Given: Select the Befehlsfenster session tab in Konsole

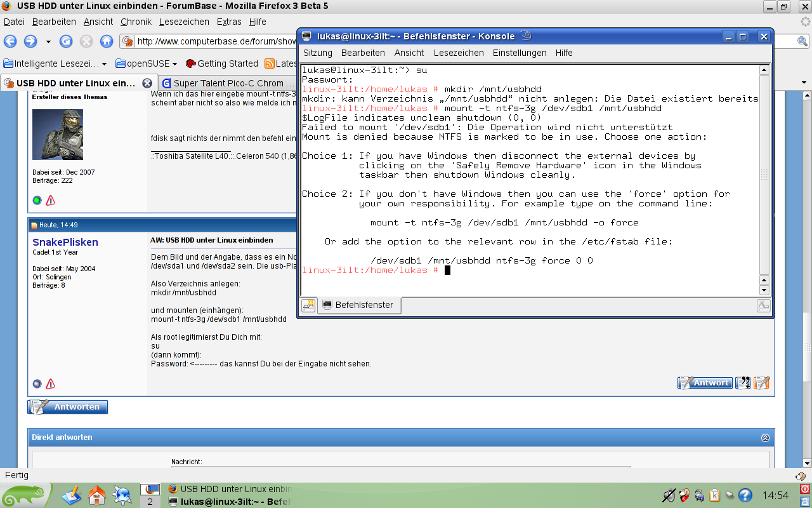Looking at the screenshot, I should click(359, 305).
